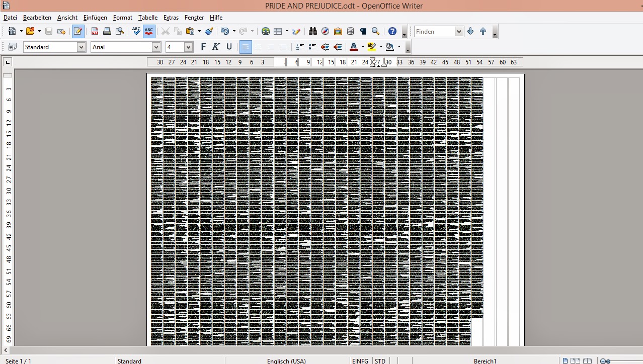Viewport: 643px width, 364px height.
Task: Open the Format menu
Action: click(x=123, y=18)
